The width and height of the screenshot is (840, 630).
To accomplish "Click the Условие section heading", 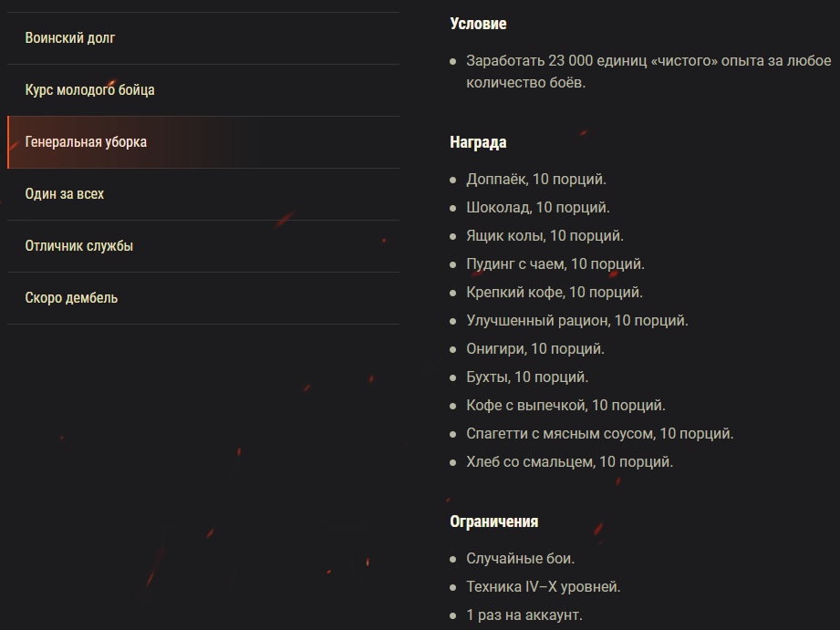I will coord(478,24).
